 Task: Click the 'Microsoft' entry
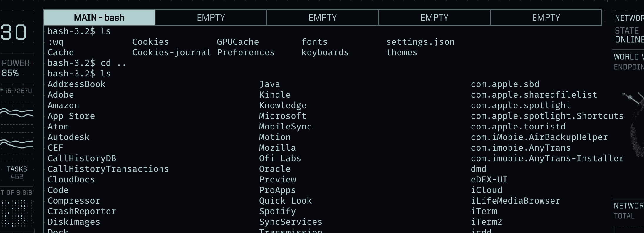tap(283, 116)
